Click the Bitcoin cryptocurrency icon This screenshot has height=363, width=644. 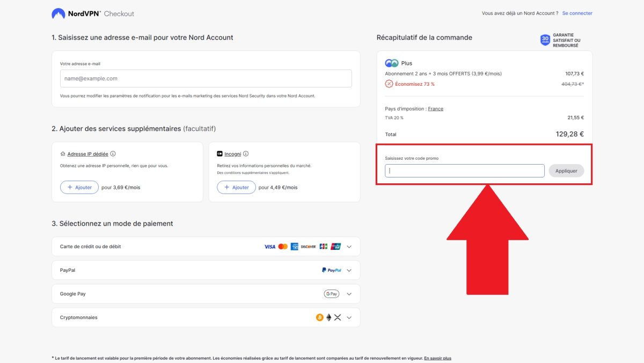pyautogui.click(x=320, y=317)
